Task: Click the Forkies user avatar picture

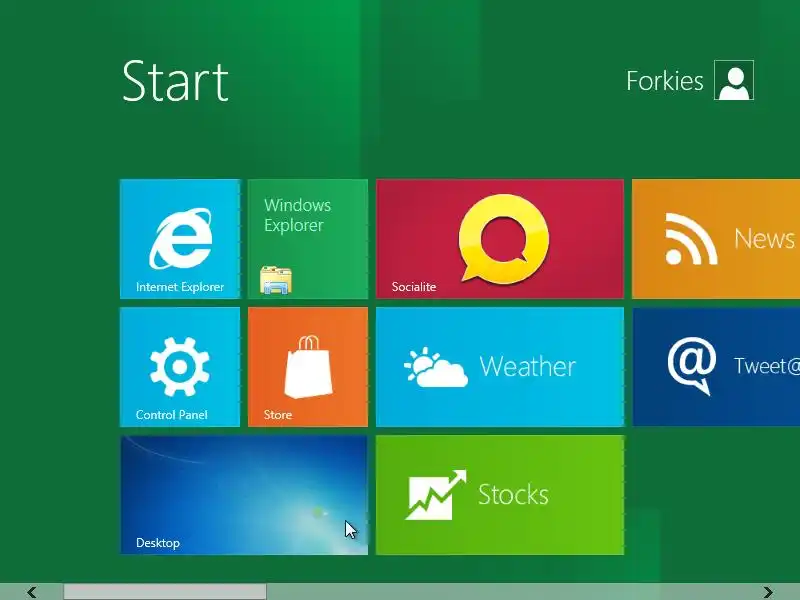Action: pyautogui.click(x=734, y=80)
